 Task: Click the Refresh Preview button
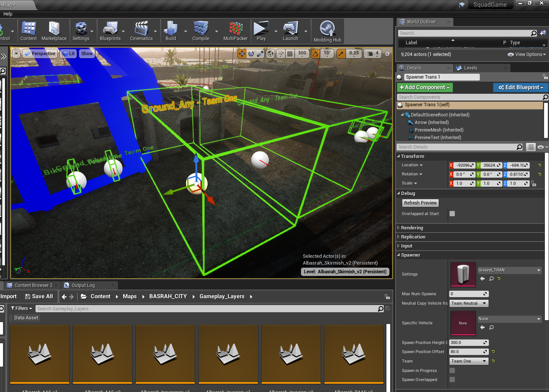point(420,203)
